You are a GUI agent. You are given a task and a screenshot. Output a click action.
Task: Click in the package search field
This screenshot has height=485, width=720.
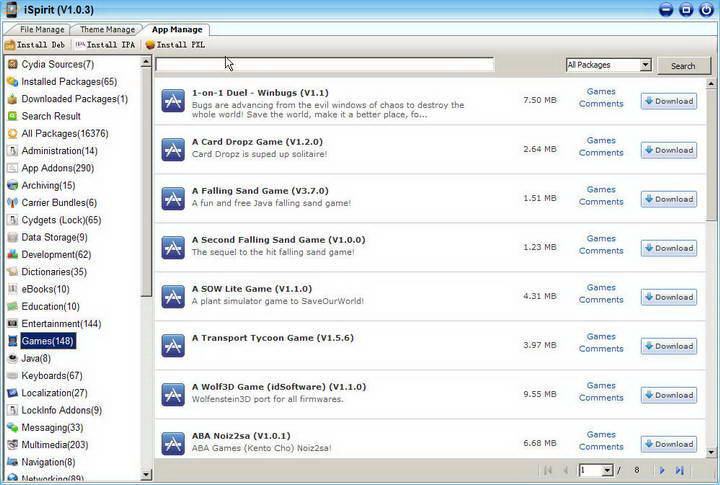point(325,65)
